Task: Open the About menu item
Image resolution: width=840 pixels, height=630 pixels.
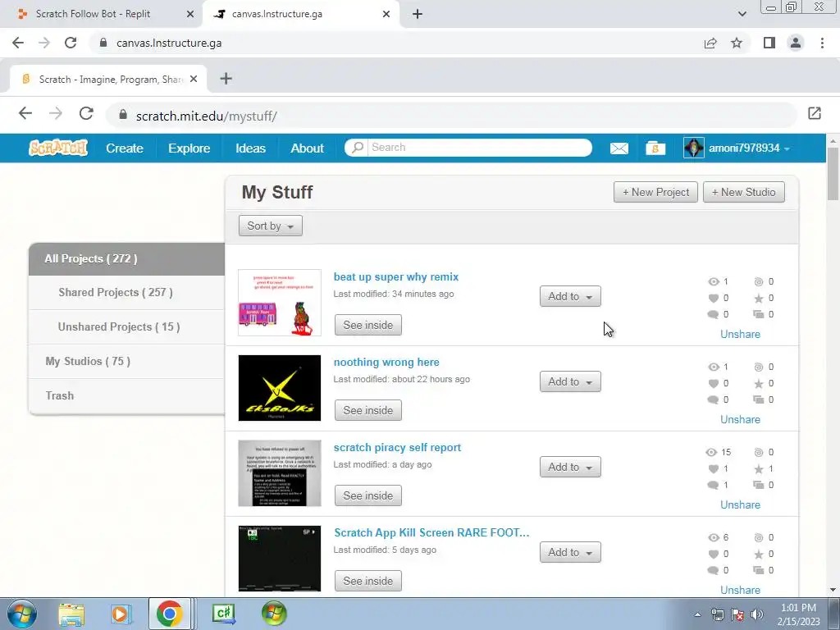Action: tap(307, 148)
